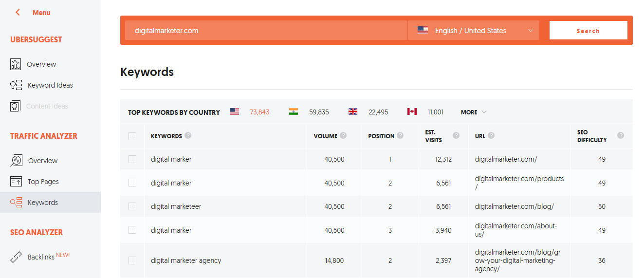Check the box for digital marker products row
This screenshot has height=278, width=644.
tap(132, 183)
